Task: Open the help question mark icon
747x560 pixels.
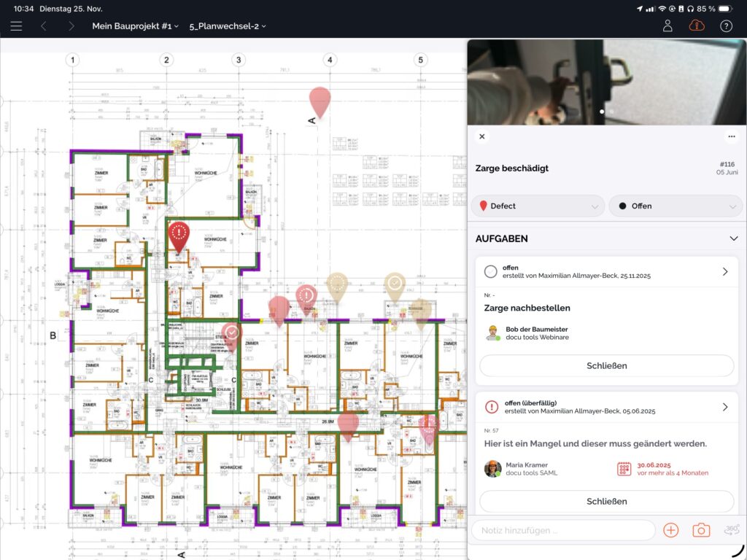Action: (726, 26)
